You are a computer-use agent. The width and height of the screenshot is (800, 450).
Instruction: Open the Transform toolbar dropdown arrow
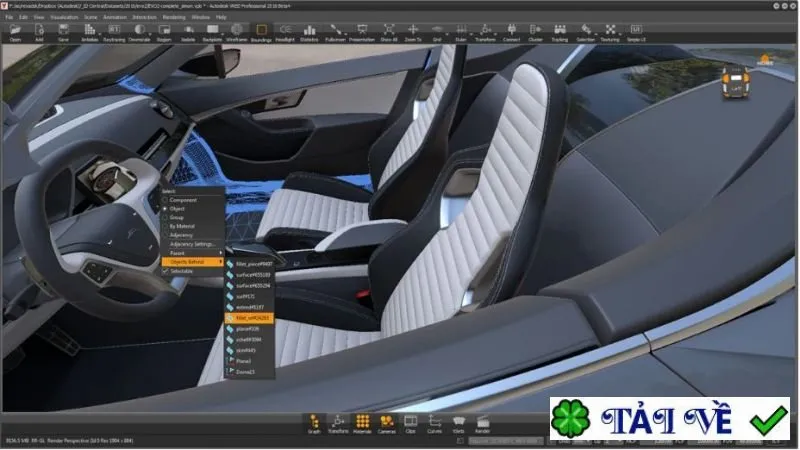click(496, 34)
